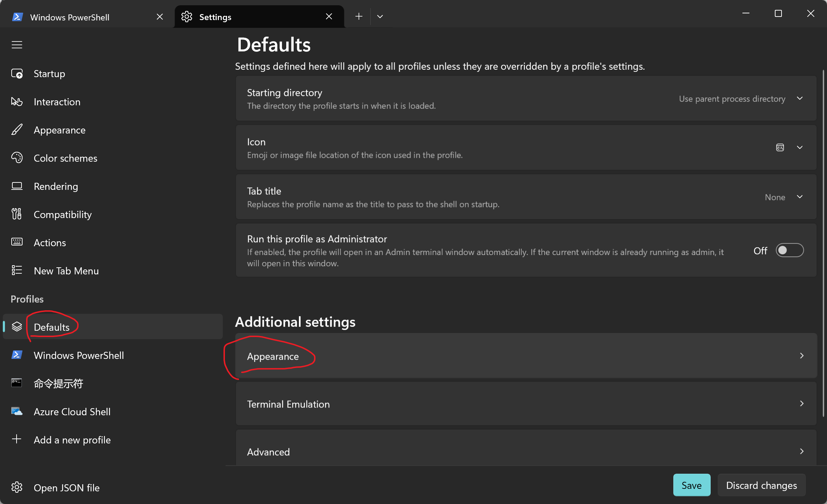Expand the Icon setting chevron
This screenshot has height=504, width=827.
coord(800,148)
